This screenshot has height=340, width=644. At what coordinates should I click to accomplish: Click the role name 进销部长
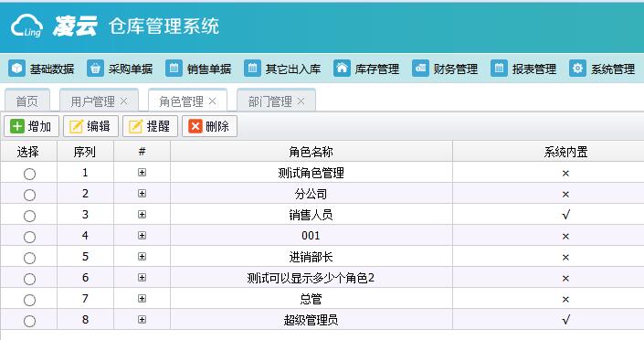pos(311,257)
